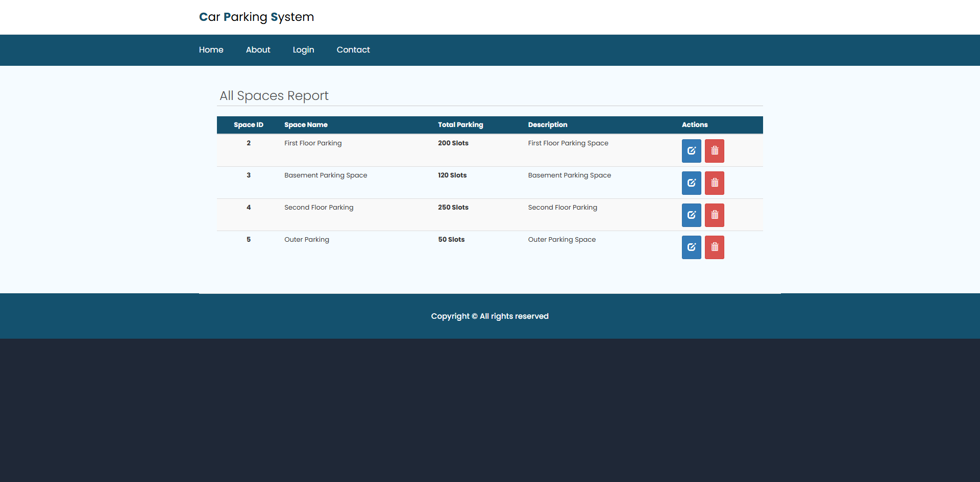
Task: Click the edit icon for First Floor Parking
Action: (x=691, y=150)
